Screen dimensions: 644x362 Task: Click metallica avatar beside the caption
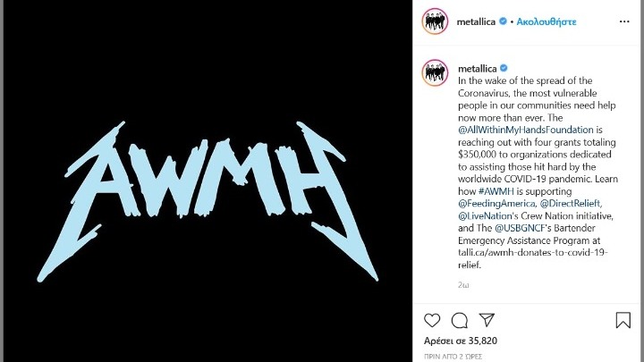click(435, 72)
